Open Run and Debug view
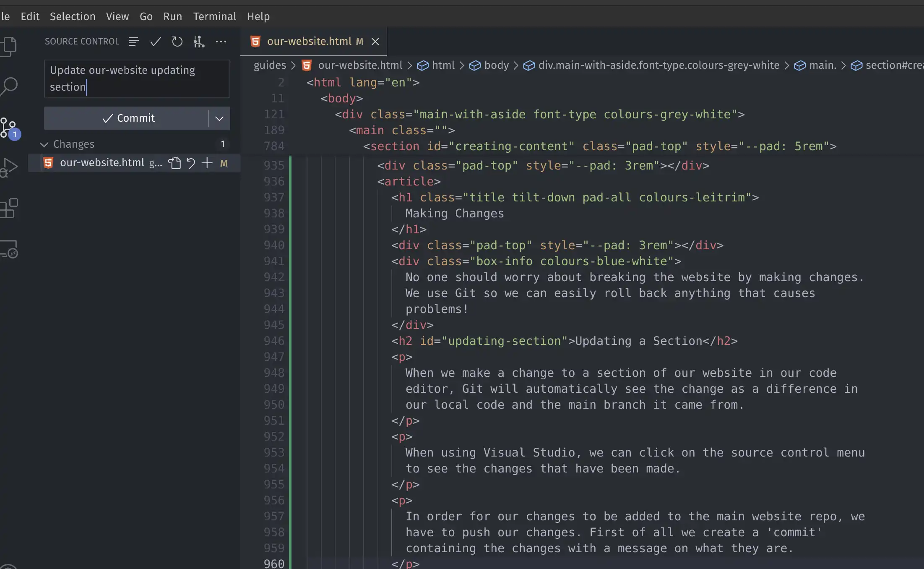This screenshot has height=569, width=924. coord(8,167)
